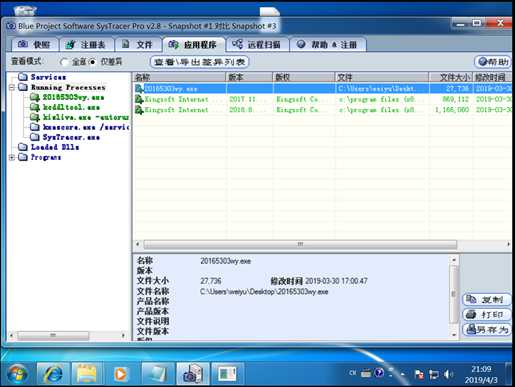Click the icon of the selected 20165303wy.exe row

click(139, 89)
